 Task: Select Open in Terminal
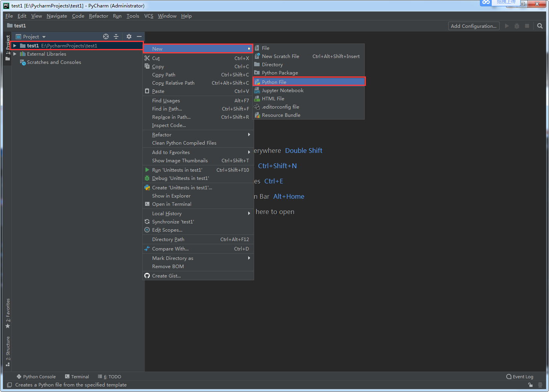[x=198, y=204]
